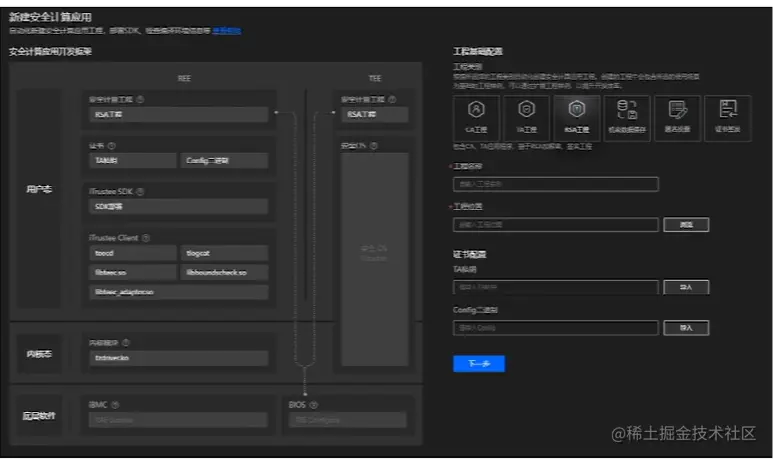Focus the Config二进制 path input

pos(556,328)
